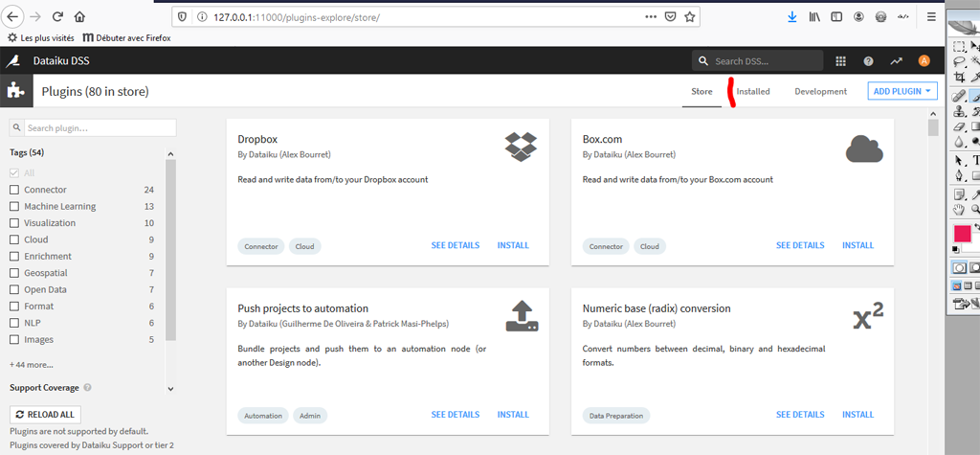See details of the Box.com plugin

click(800, 245)
